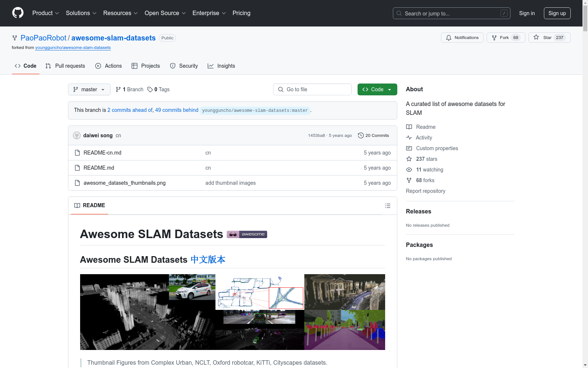The width and height of the screenshot is (588, 368).
Task: Click the search magnifier icon in top bar
Action: [399, 13]
